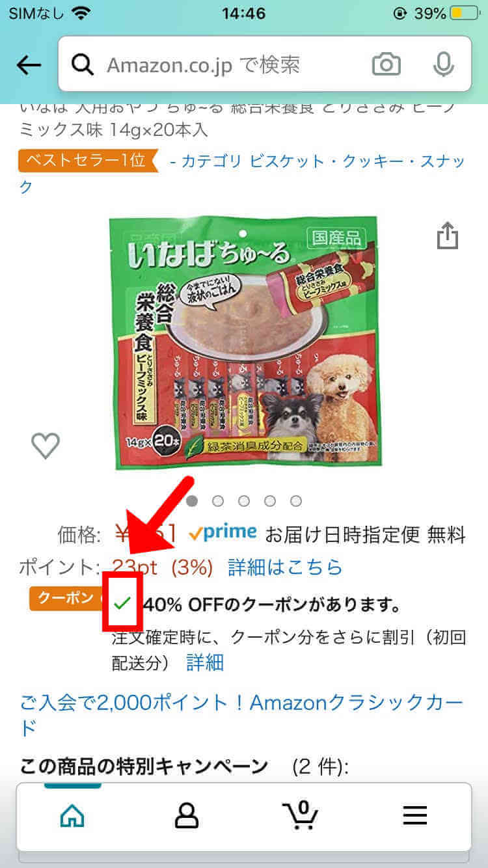Open 詳細はこちら points details link
This screenshot has height=868, width=488.
285,567
